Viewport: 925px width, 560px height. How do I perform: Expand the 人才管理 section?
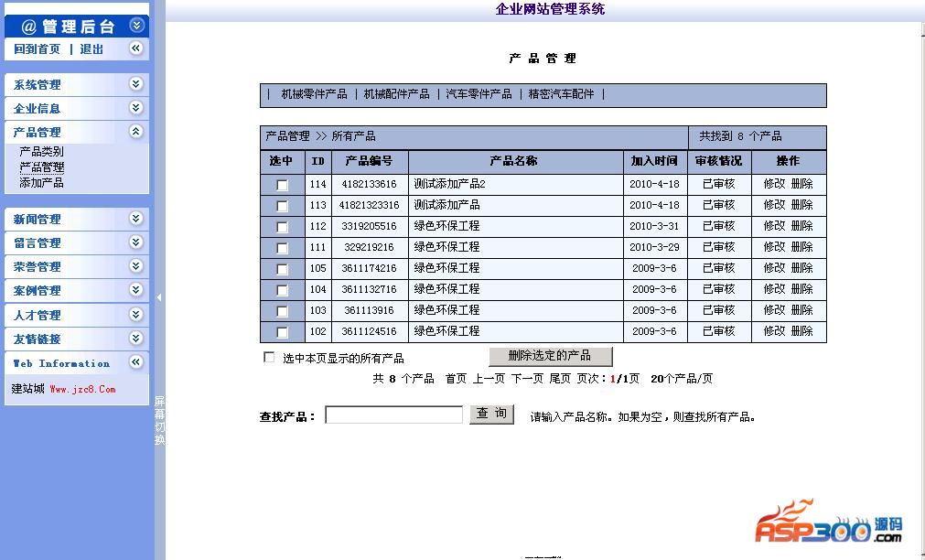coord(136,315)
